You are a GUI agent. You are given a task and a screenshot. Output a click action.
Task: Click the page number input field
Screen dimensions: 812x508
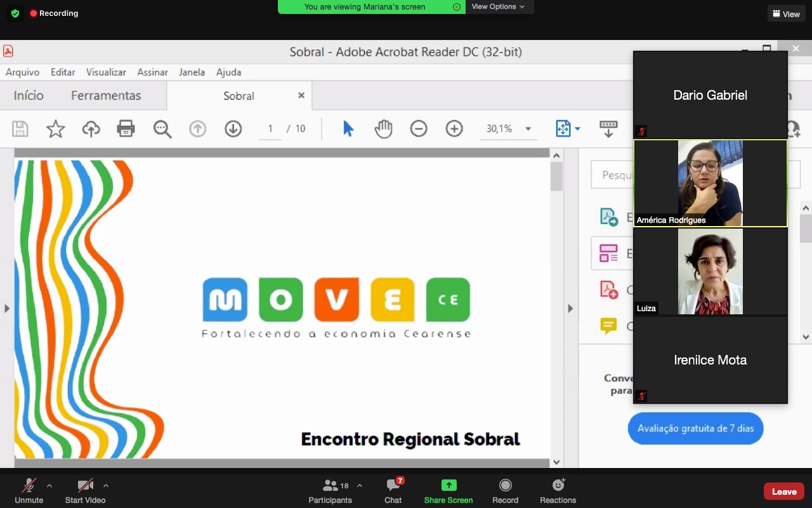(x=270, y=129)
